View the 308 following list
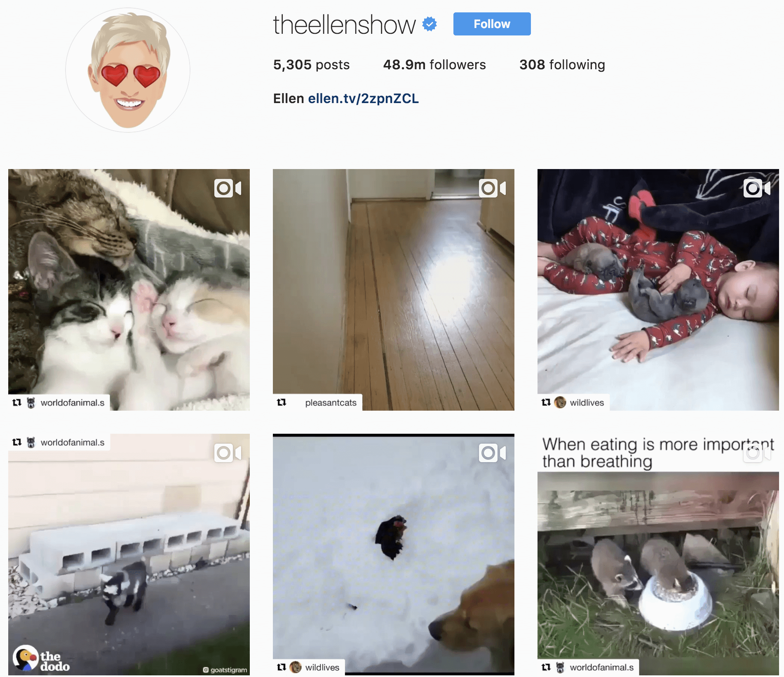The image size is (784, 677). 562,65
